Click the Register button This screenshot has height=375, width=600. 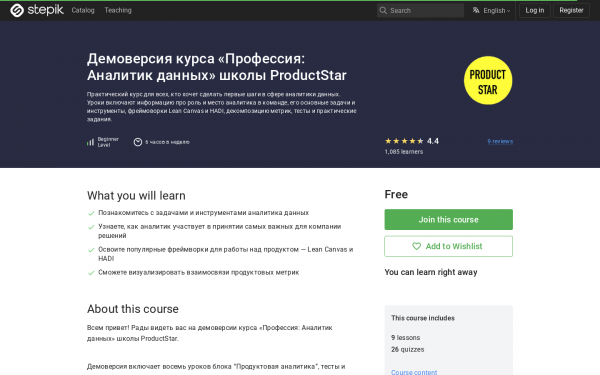[571, 10]
